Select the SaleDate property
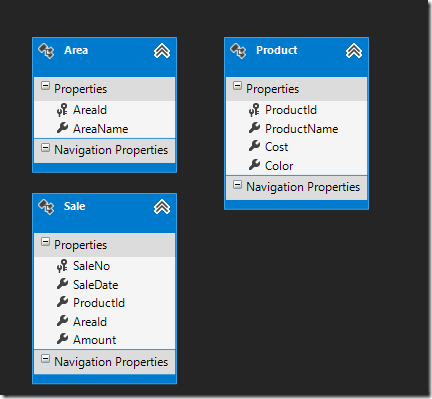The image size is (432, 399). [96, 285]
